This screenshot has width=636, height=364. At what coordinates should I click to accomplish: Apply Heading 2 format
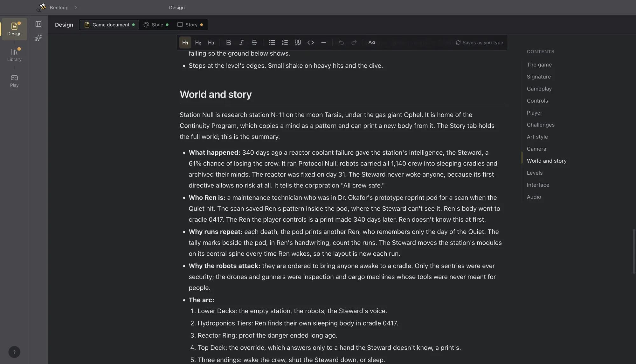click(198, 43)
